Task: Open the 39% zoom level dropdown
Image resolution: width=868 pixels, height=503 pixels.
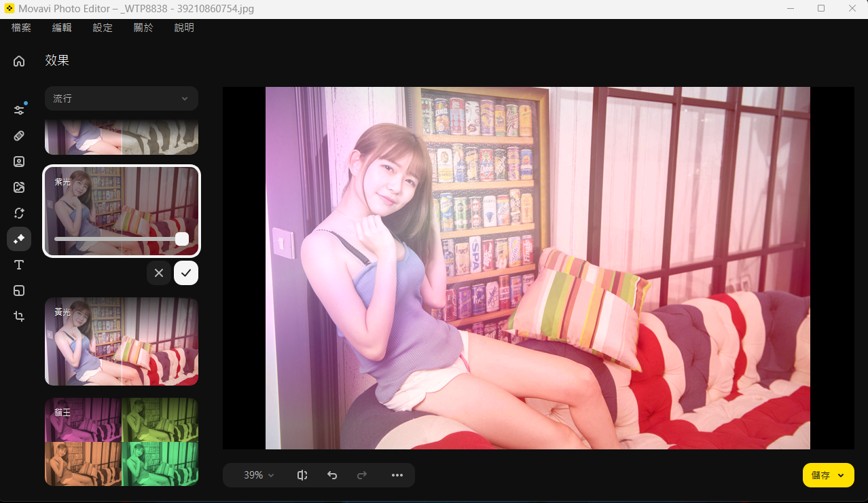Action: tap(259, 475)
